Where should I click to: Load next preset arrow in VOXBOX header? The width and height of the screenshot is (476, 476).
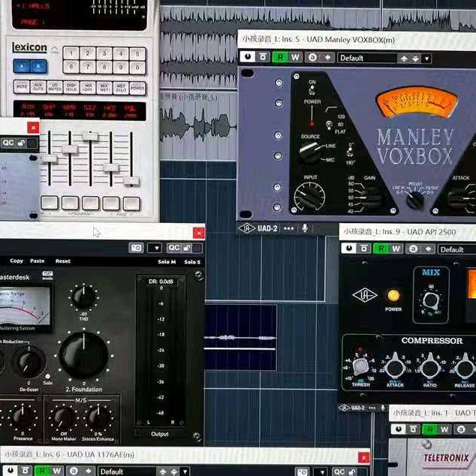(x=415, y=59)
